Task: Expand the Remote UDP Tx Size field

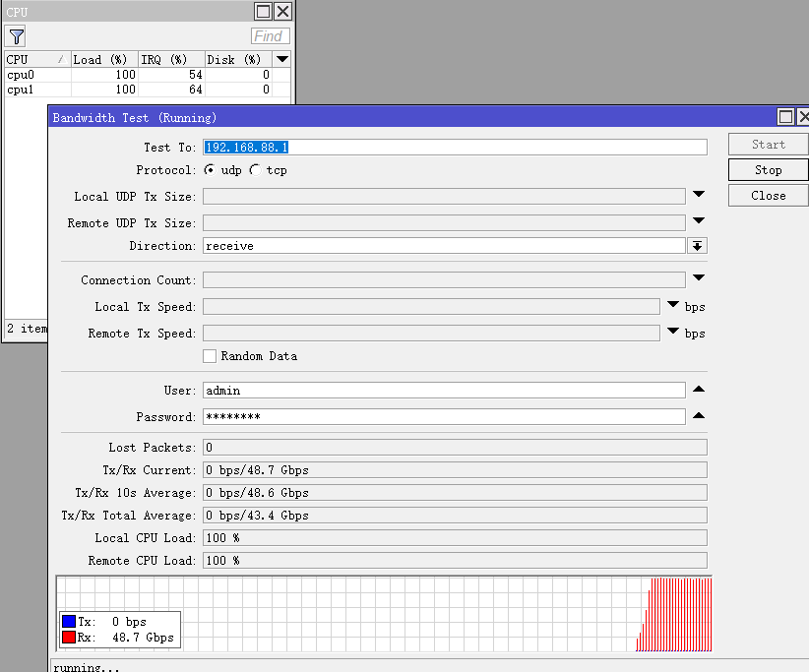Action: pyautogui.click(x=699, y=221)
